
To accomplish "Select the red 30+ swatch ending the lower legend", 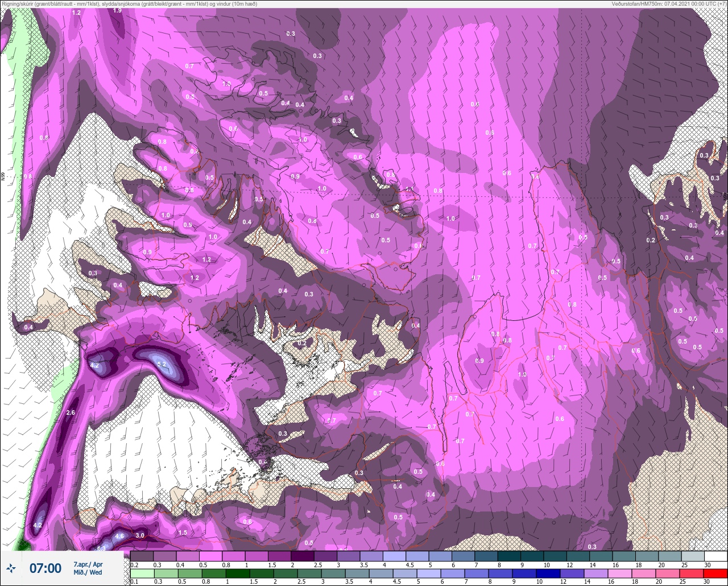I will coord(715,573).
